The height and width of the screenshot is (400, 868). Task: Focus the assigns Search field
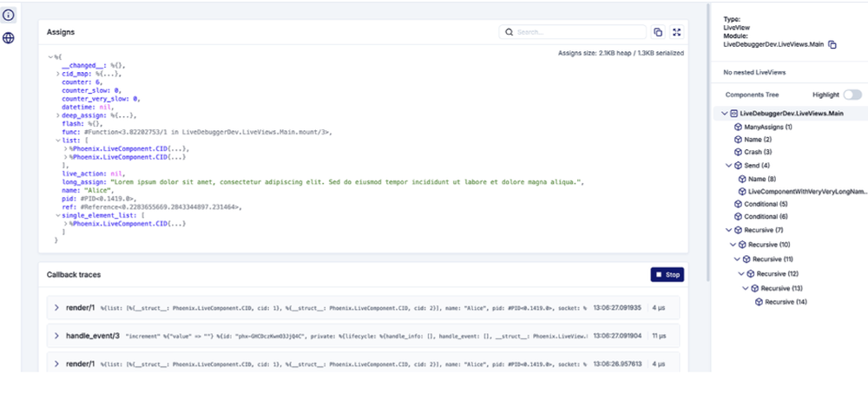coord(572,32)
